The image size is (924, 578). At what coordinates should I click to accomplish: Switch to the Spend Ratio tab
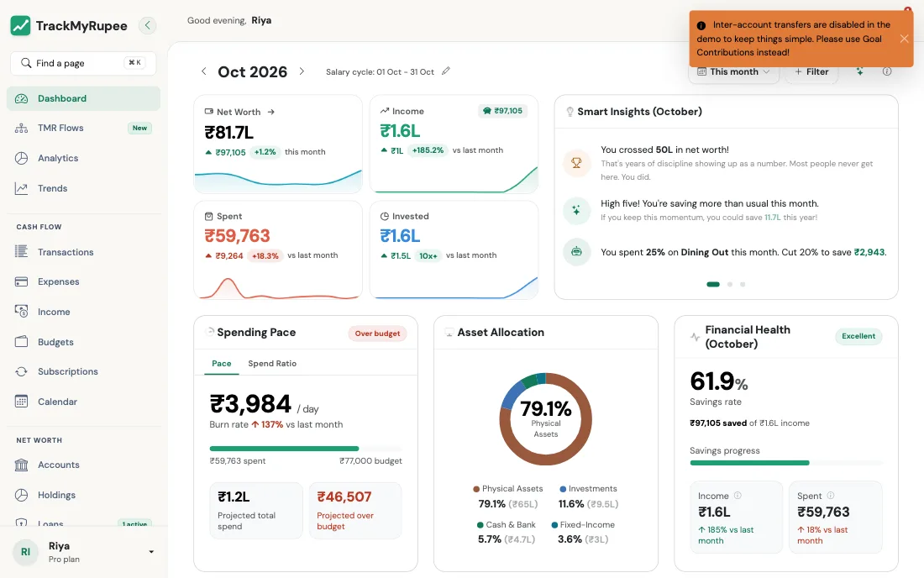pos(272,364)
